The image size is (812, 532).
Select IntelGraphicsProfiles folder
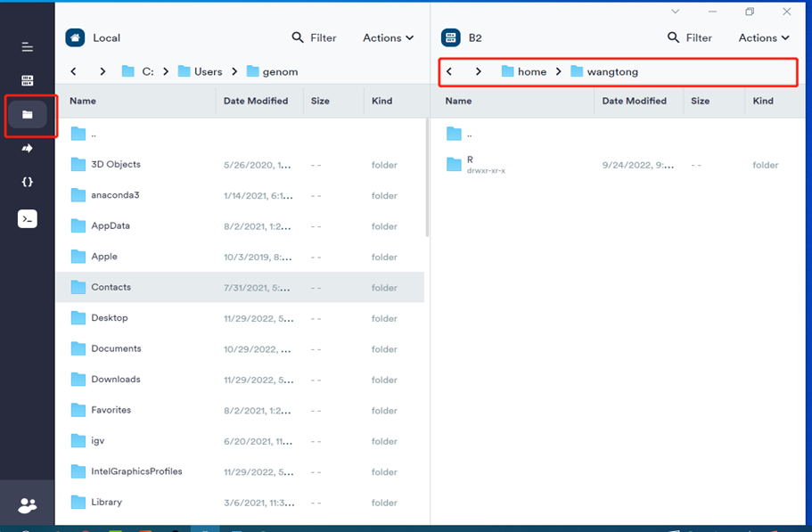(240, 471)
